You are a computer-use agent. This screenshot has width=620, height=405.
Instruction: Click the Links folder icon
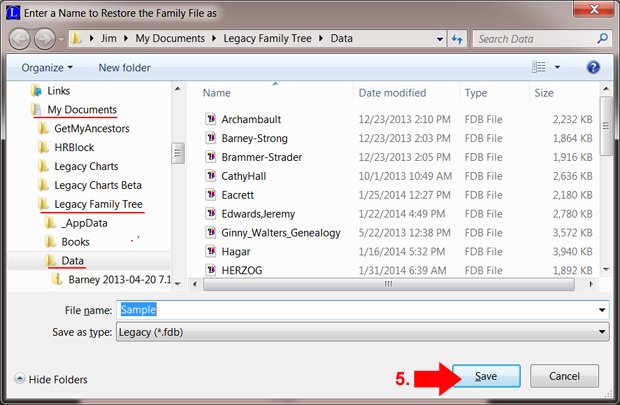(36, 91)
